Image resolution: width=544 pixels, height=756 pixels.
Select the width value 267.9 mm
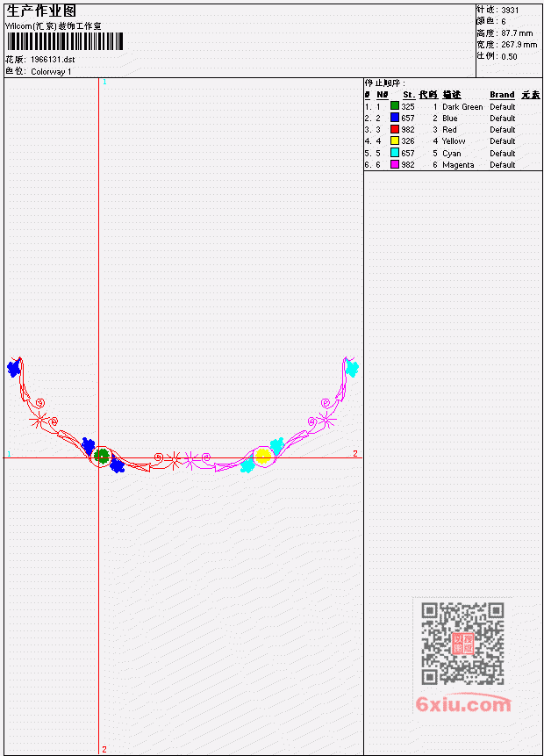click(519, 45)
